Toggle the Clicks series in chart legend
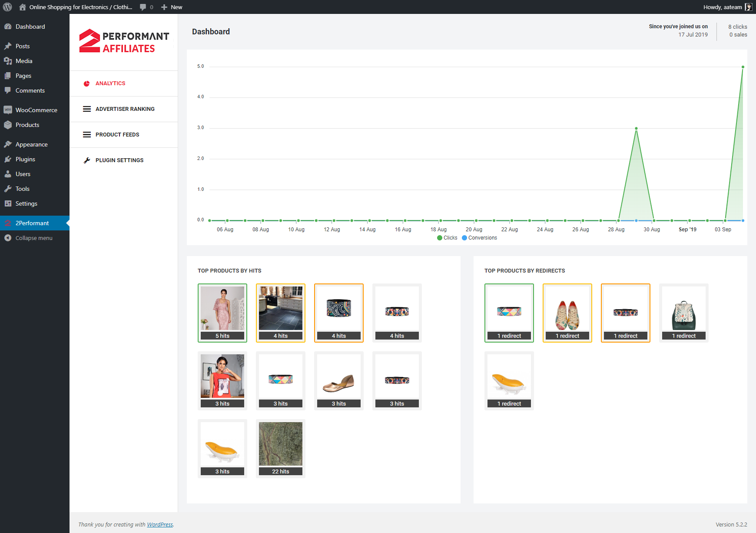Viewport: 756px width, 533px height. [447, 238]
